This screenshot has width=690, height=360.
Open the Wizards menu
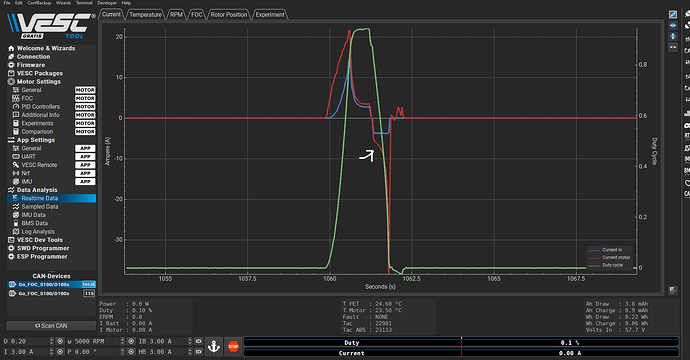click(63, 3)
